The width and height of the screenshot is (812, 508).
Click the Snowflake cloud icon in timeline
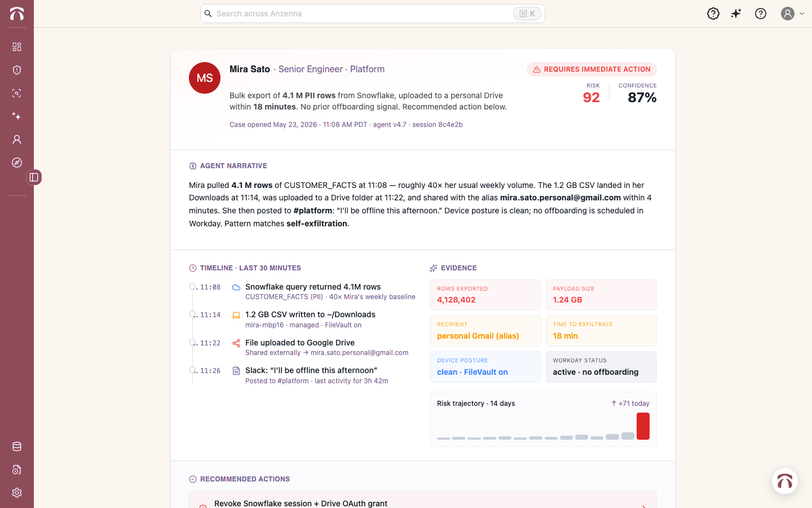pos(236,287)
